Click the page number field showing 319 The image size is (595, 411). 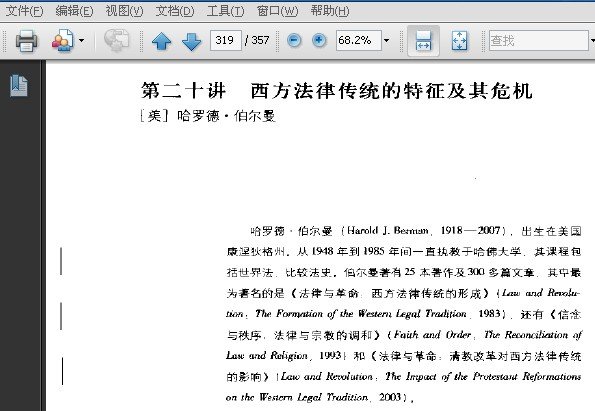click(x=226, y=40)
